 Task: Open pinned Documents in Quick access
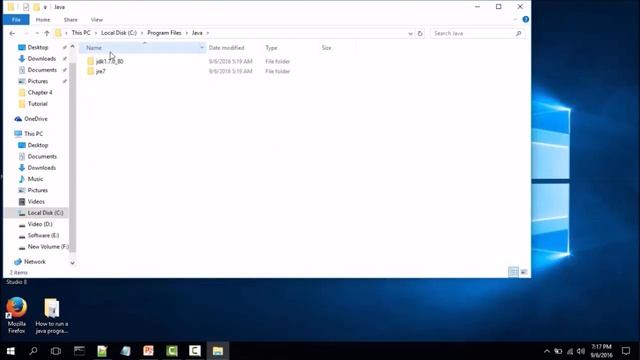pyautogui.click(x=42, y=70)
